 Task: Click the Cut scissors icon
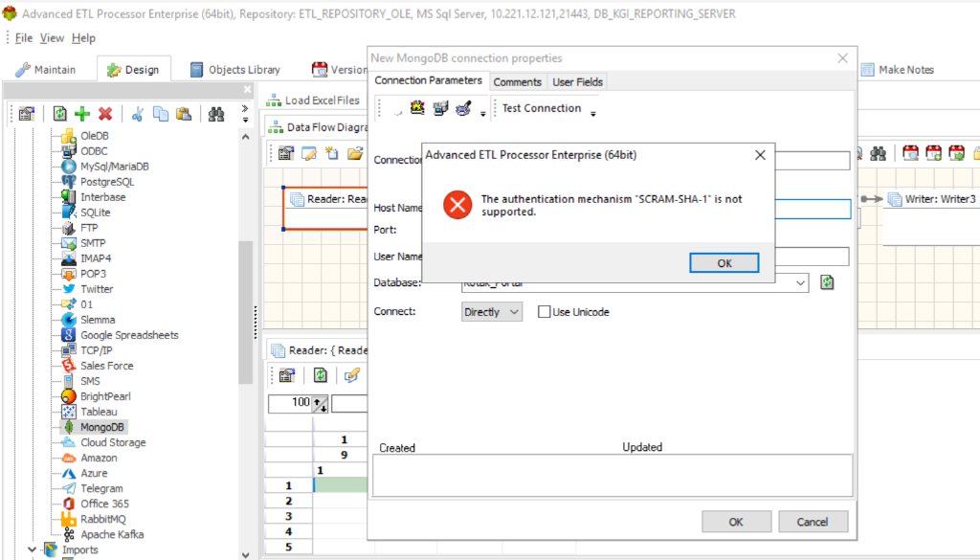click(x=138, y=114)
